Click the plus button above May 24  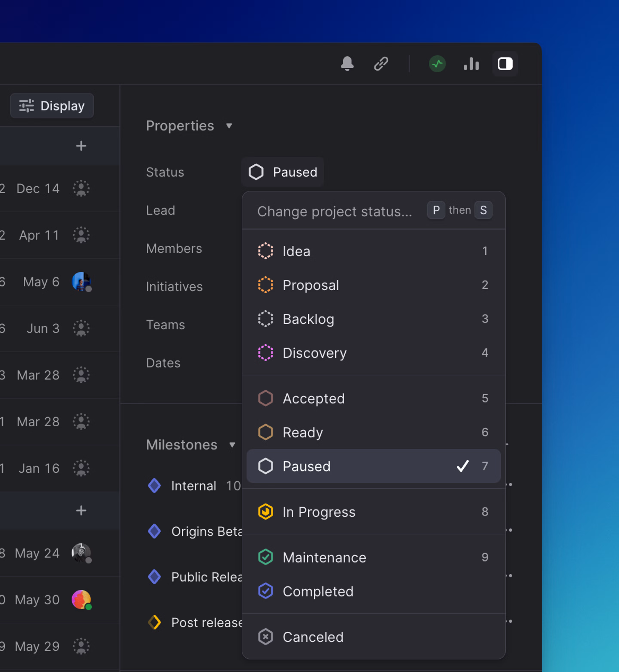click(x=81, y=510)
